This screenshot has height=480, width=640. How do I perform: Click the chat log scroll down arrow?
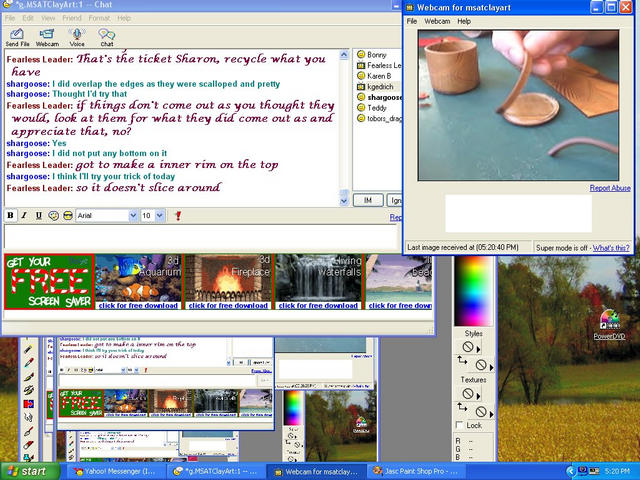tap(344, 200)
